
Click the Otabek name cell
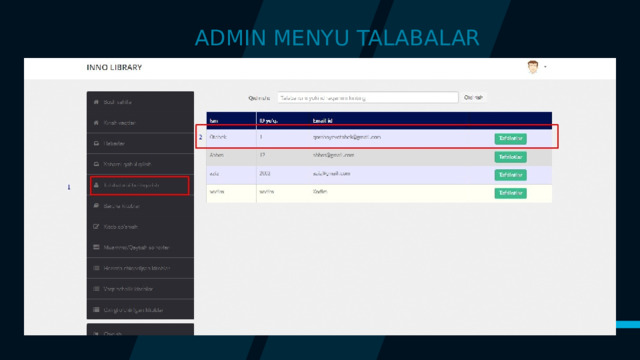point(218,137)
